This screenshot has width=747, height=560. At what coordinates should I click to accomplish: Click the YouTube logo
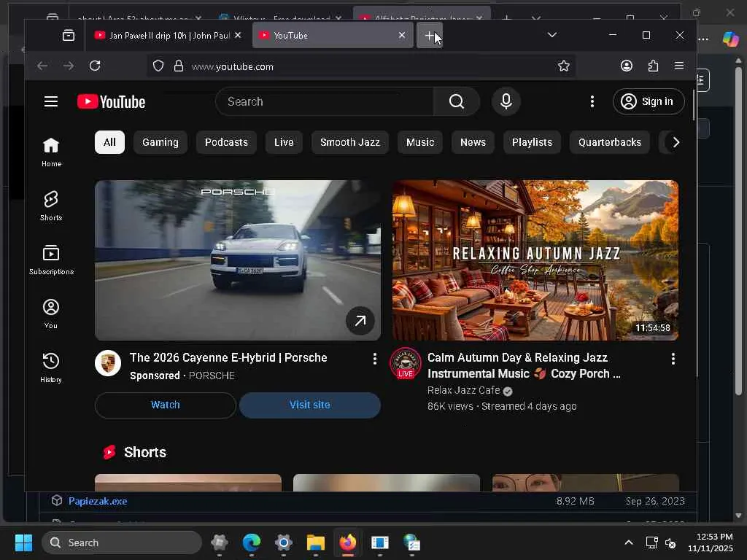(112, 101)
